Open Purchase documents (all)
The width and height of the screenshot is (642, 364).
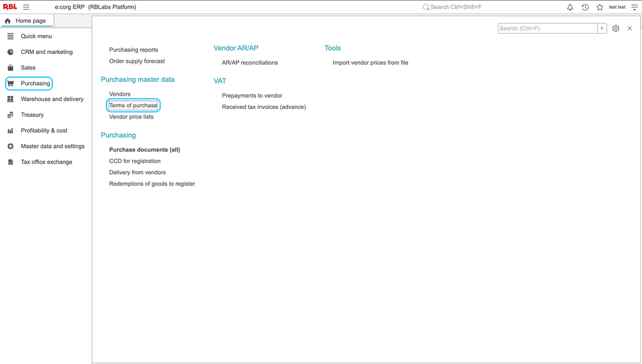(x=145, y=150)
